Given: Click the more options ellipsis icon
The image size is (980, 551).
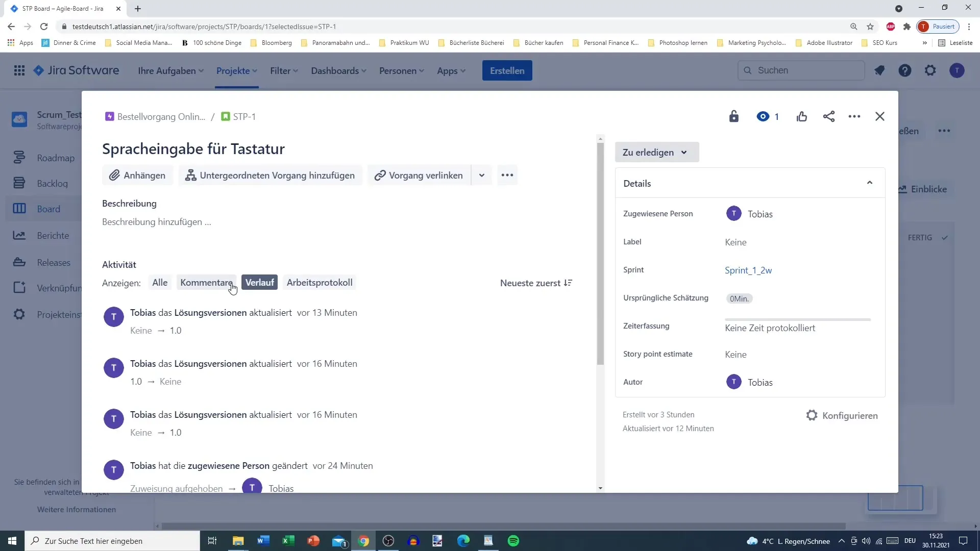Looking at the screenshot, I should (x=855, y=116).
